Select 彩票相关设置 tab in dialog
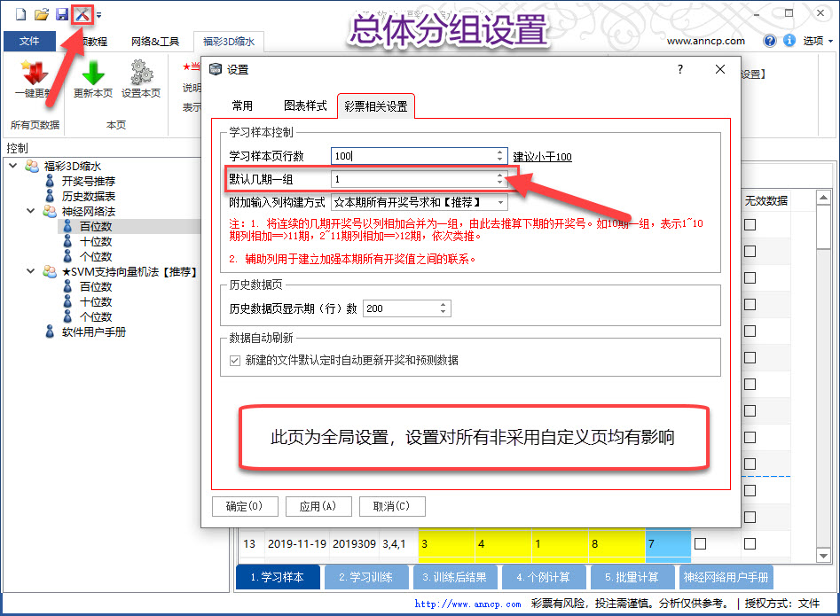The height and width of the screenshot is (616, 840). [x=375, y=106]
